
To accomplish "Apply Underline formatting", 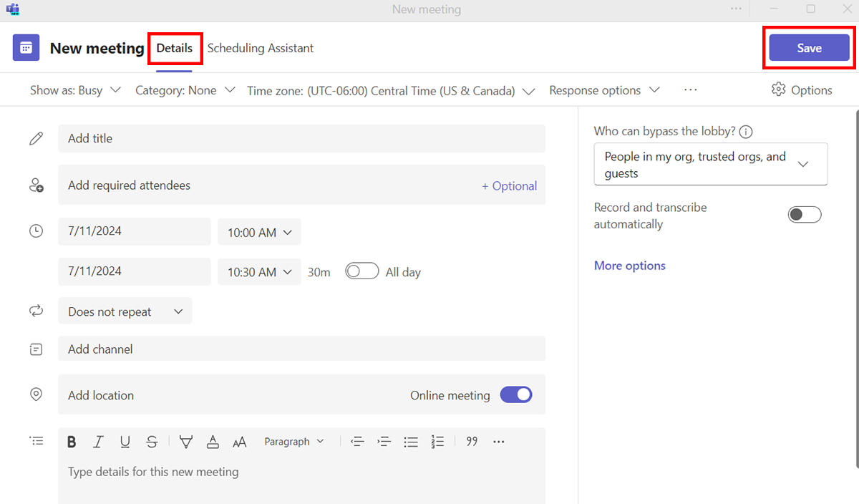I will [x=125, y=442].
